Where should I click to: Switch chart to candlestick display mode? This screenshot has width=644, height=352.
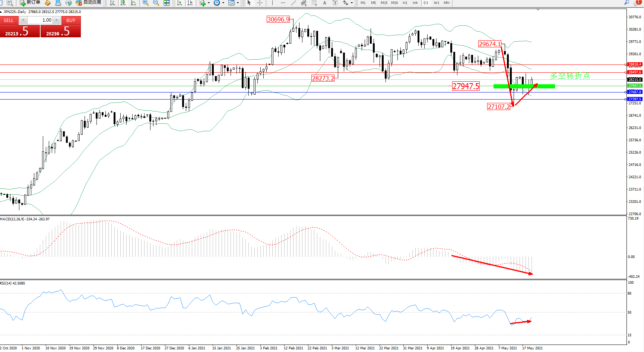[123, 3]
